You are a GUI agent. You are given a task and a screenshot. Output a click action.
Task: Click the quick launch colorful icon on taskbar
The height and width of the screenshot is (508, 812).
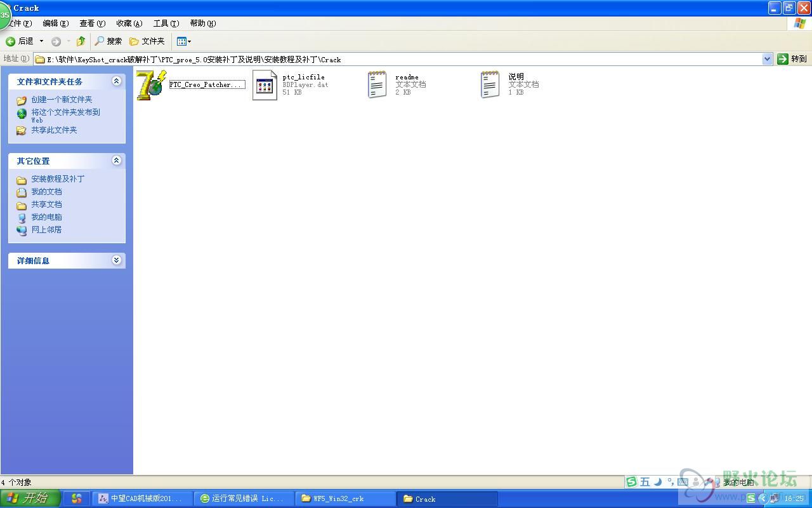[77, 499]
